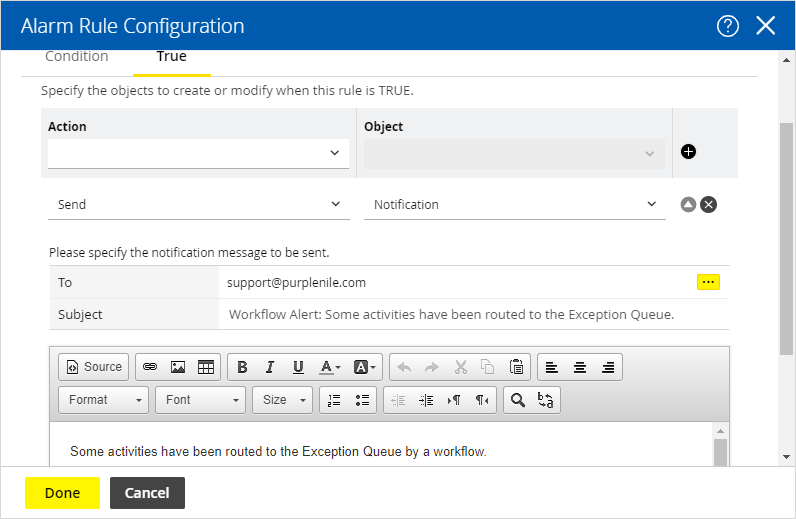Decrease the indent

(x=398, y=400)
